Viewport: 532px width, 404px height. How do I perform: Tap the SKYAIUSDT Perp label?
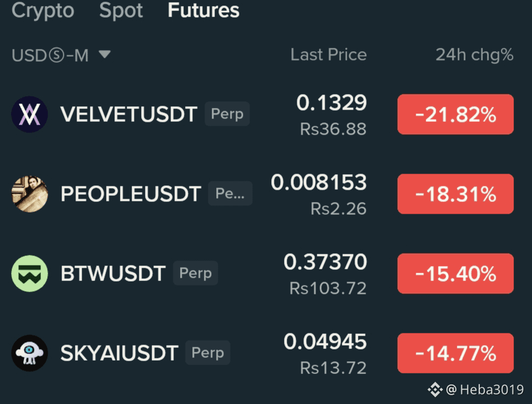click(208, 353)
